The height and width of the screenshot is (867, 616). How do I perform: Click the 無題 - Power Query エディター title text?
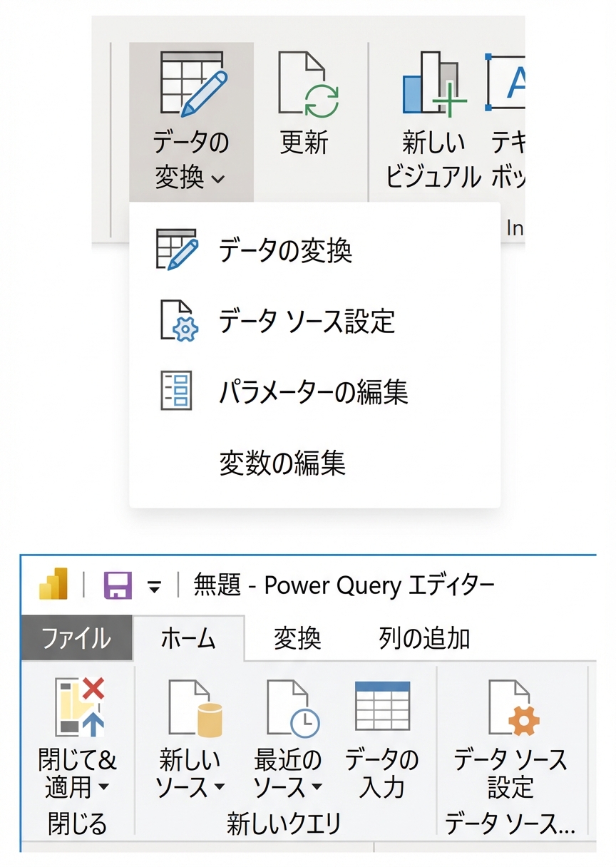344,586
